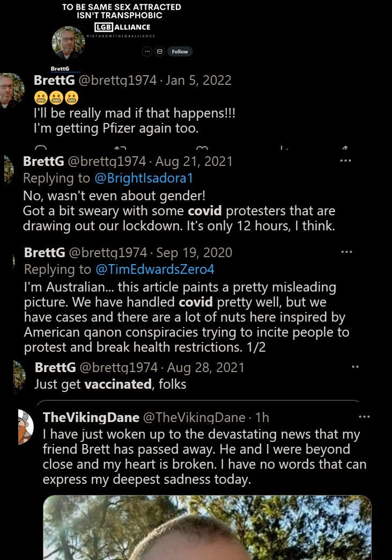The image size is (392, 560).
Task: Click TheVikingDane display name
Action: click(x=91, y=417)
